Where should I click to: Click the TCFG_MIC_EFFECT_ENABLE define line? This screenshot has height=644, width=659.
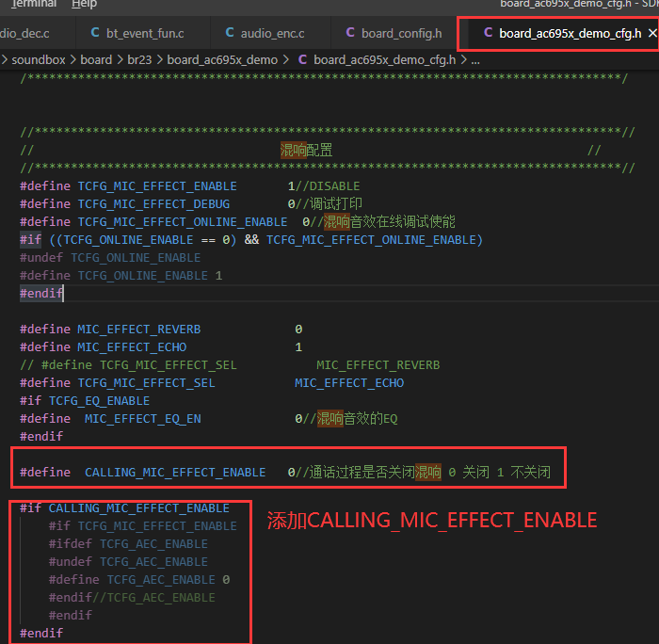[x=189, y=186]
